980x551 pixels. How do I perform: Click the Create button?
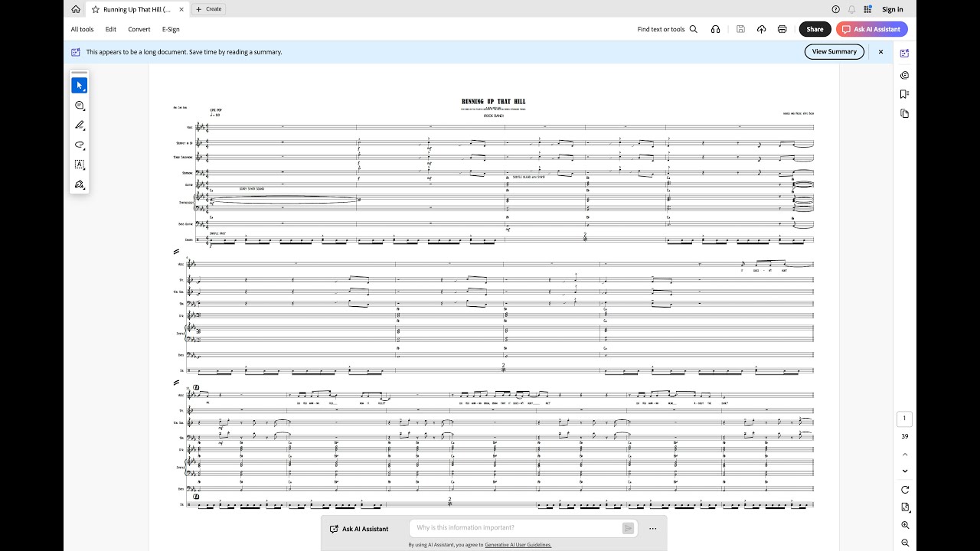tap(208, 9)
